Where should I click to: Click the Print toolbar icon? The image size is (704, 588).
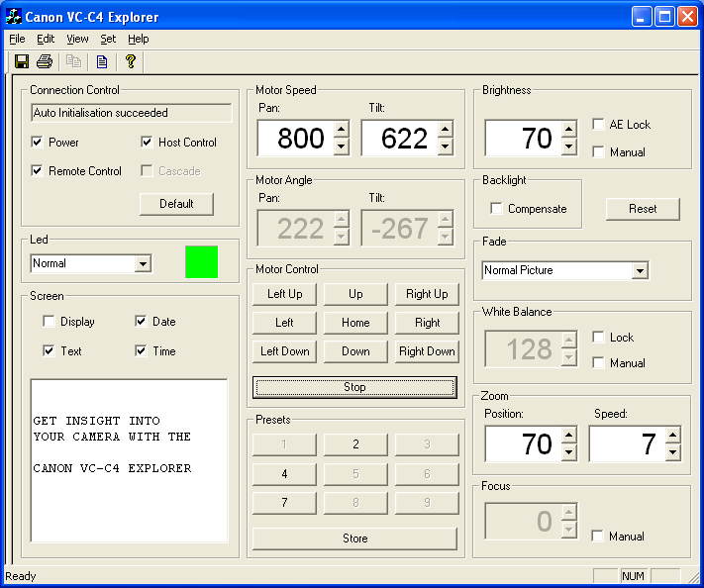click(44, 61)
